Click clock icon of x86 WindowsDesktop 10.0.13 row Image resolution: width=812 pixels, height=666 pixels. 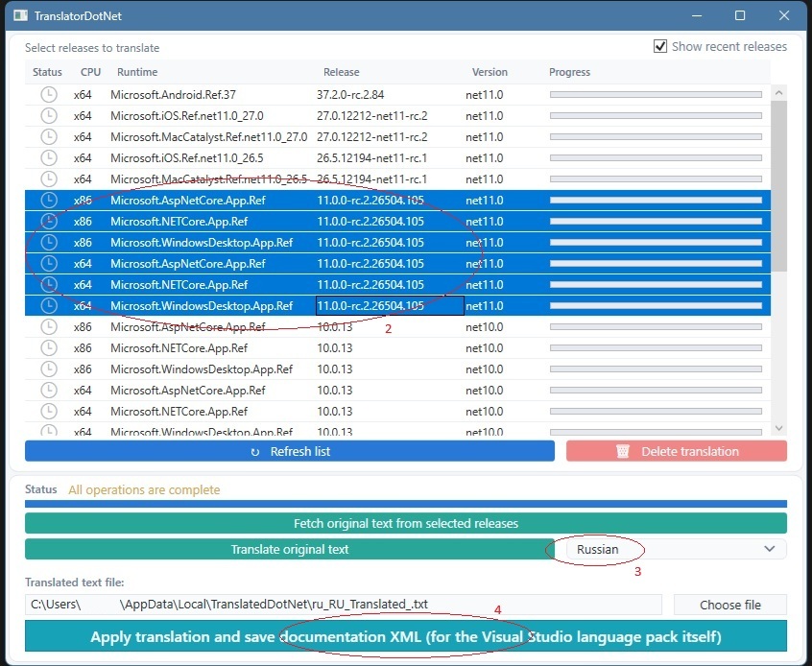(x=49, y=369)
